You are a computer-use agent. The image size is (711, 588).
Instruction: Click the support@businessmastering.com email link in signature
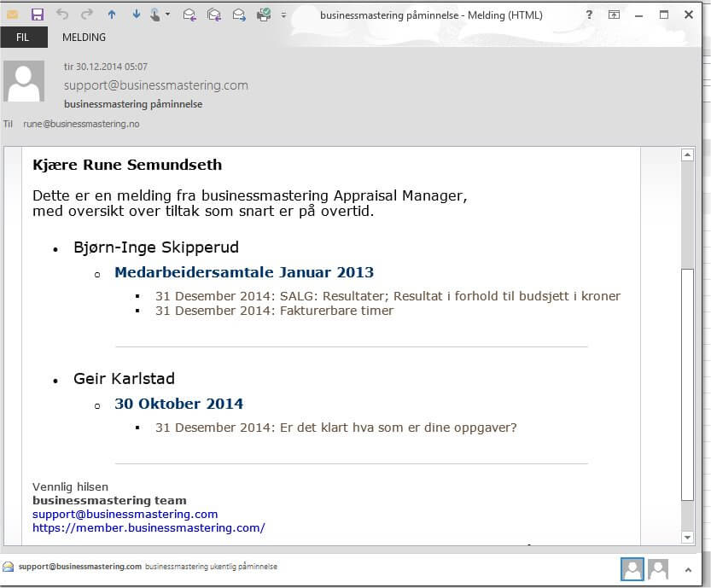[125, 514]
